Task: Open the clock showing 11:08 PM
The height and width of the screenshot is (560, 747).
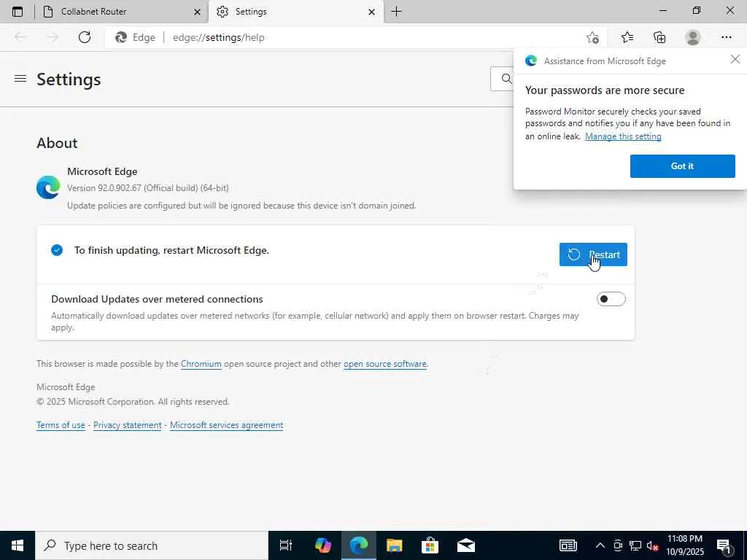Action: pyautogui.click(x=684, y=545)
